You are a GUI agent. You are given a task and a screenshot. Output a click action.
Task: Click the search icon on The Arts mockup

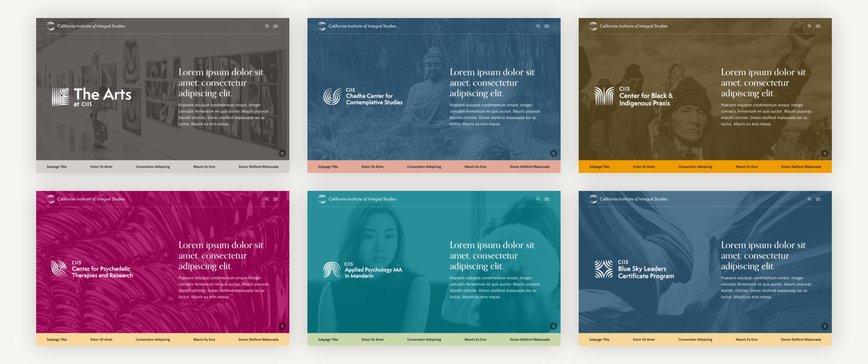[267, 26]
